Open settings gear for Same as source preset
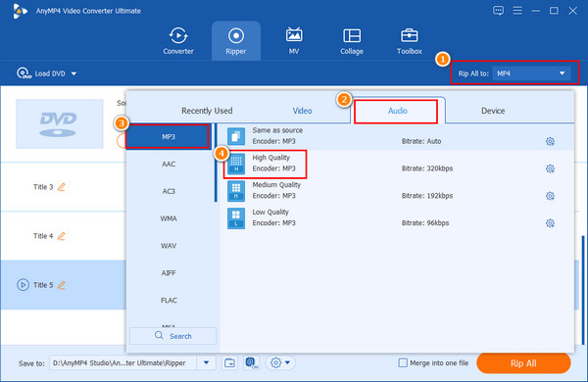 point(550,141)
